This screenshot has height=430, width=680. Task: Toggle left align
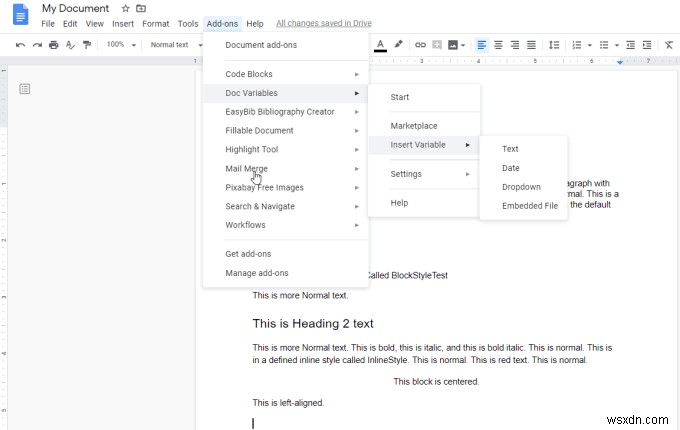[481, 45]
